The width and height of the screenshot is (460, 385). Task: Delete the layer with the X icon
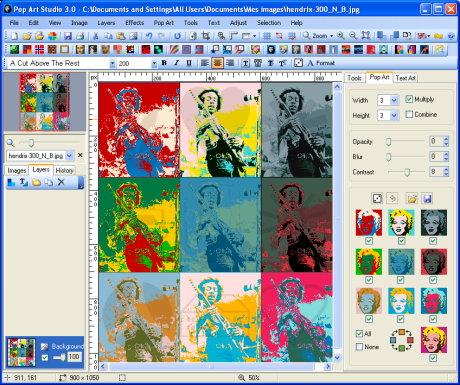tap(61, 182)
